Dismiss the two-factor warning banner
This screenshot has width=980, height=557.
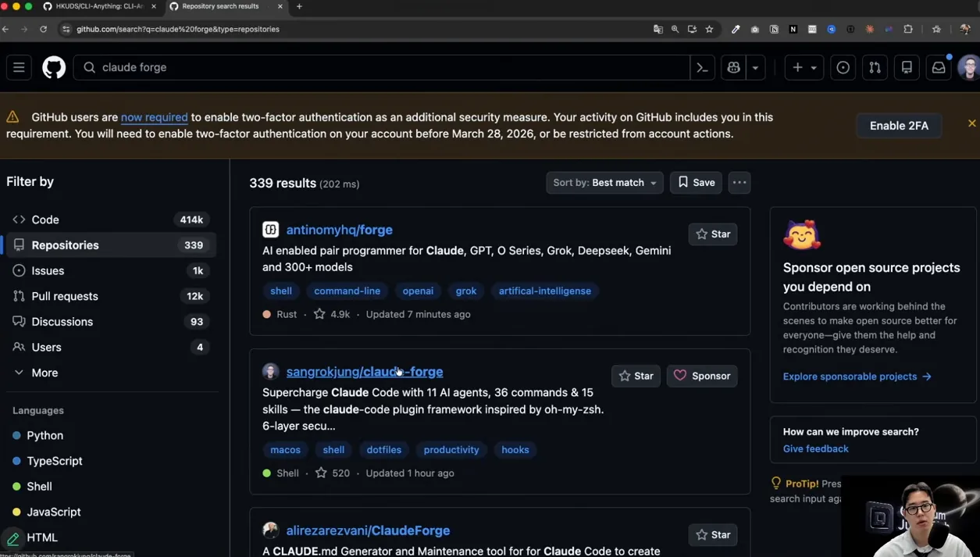tap(971, 123)
